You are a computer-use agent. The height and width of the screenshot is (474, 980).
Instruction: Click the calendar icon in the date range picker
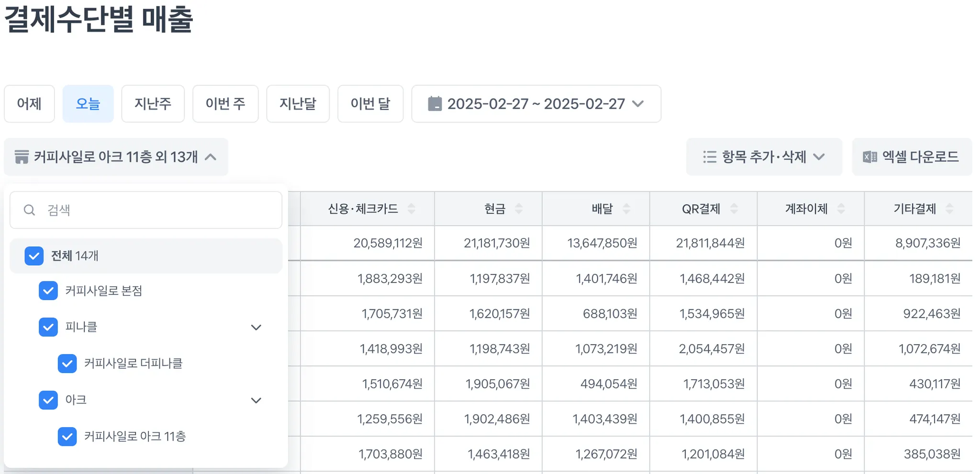(434, 104)
